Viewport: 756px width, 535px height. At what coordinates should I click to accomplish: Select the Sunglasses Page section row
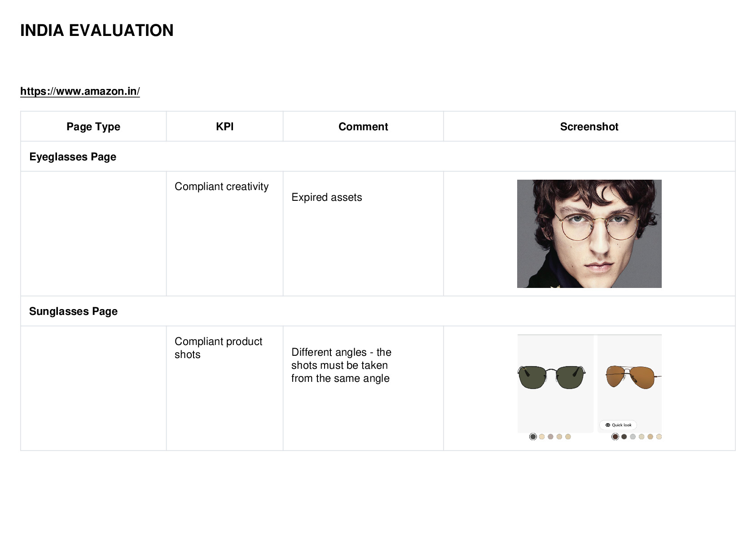click(378, 311)
